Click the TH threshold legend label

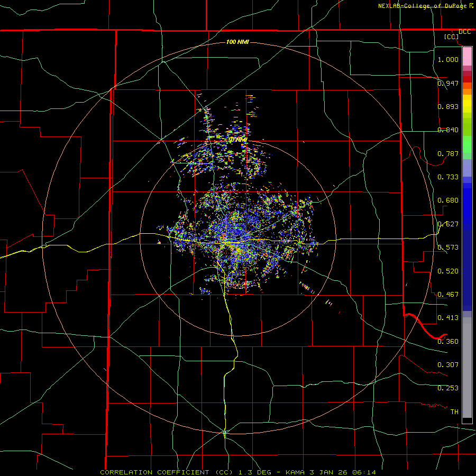point(454,412)
